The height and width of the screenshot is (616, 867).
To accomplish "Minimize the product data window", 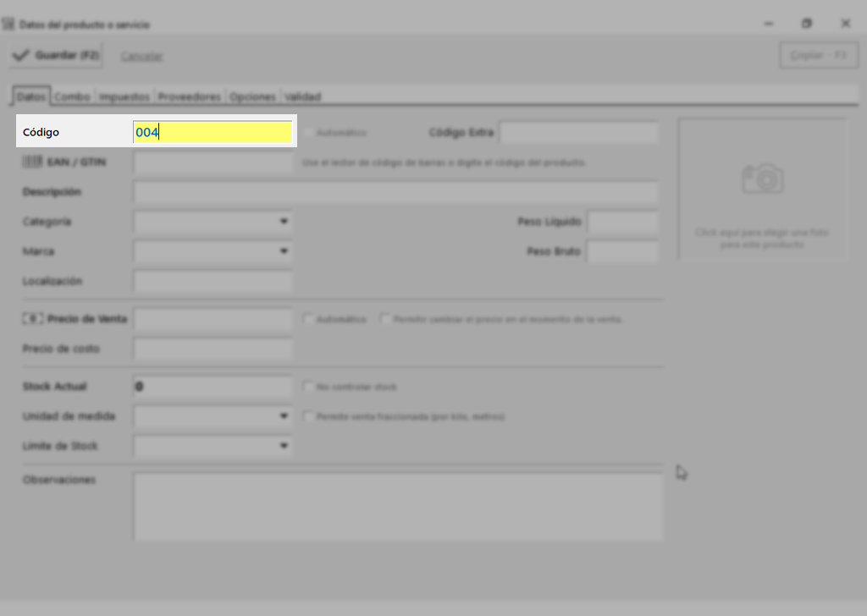I will coord(769,24).
